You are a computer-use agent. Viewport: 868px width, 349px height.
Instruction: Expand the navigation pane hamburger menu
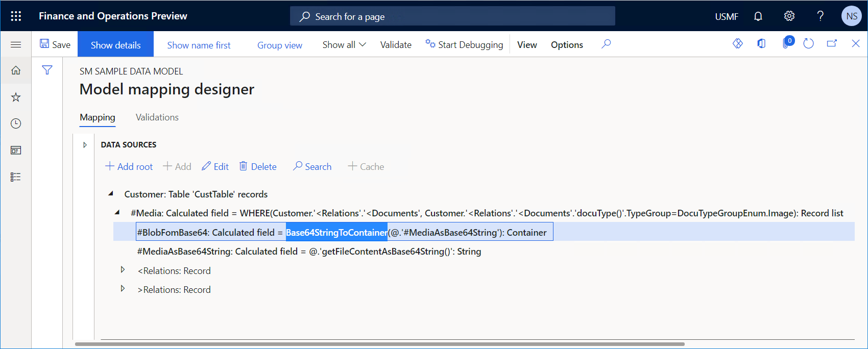click(16, 45)
